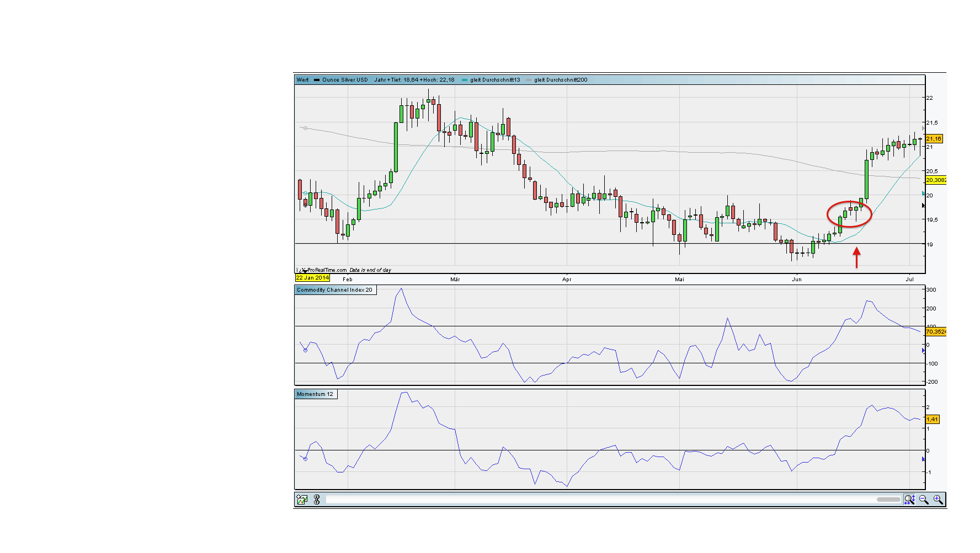Click the 'Jahr +Tief: 18,64 +Hoch: 22,18' text

pyautogui.click(x=414, y=80)
